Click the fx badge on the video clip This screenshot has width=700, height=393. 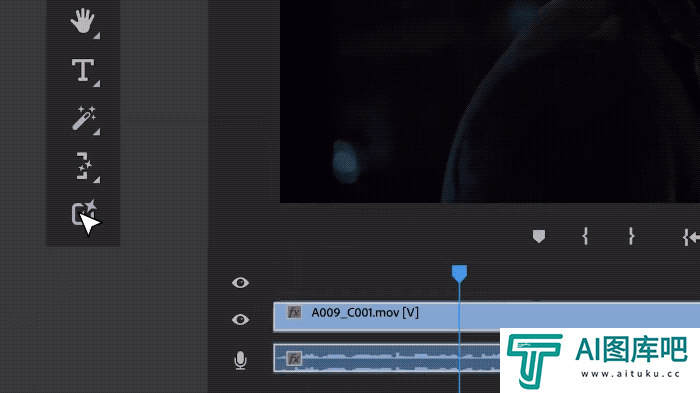pos(294,313)
